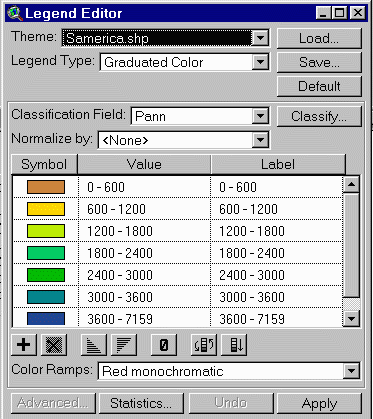Delete selected class with X icon
The width and height of the screenshot is (373, 419).
pos(54,345)
